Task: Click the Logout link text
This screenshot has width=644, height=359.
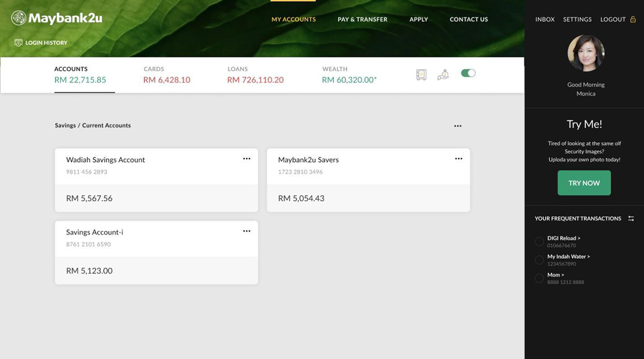Action: point(613,19)
